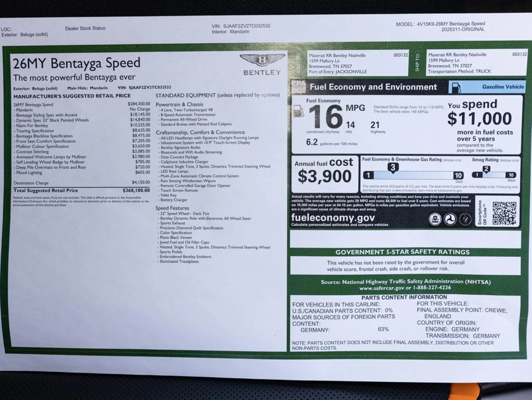Screen dimensions: 532x400
Task: Click the VIN number at top
Action: pyautogui.click(x=247, y=26)
